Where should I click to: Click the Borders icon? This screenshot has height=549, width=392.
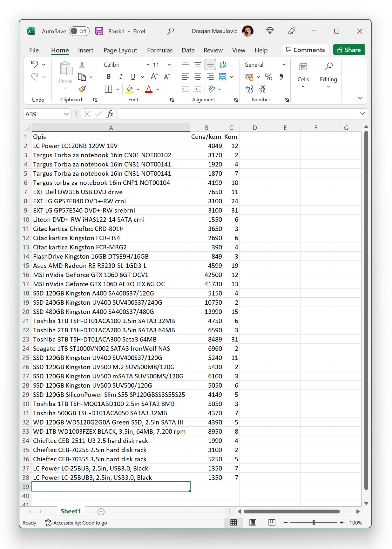click(108, 89)
